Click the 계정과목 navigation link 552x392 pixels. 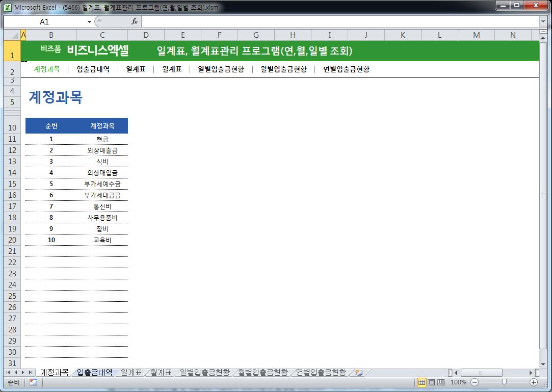tap(47, 69)
